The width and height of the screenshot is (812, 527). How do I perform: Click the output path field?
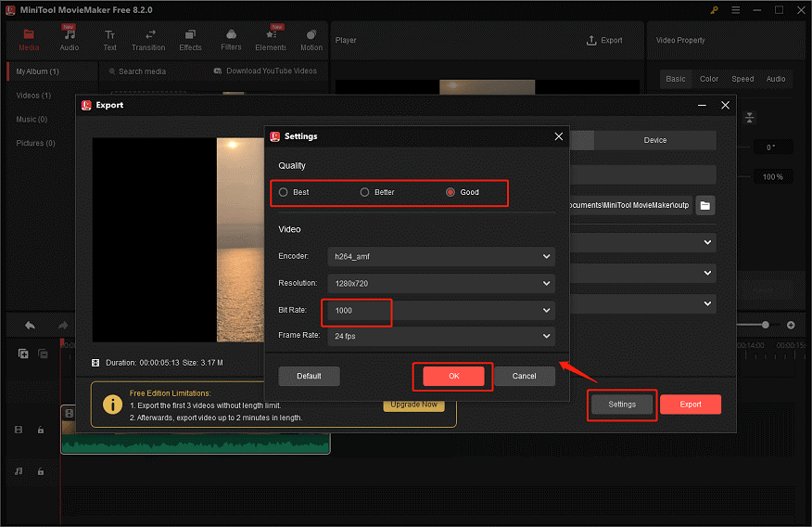coord(630,205)
